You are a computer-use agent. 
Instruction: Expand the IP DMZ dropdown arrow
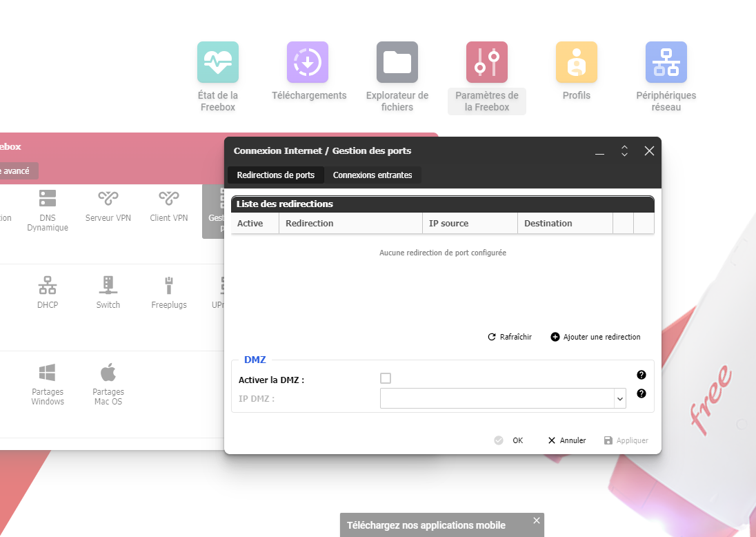pos(620,398)
